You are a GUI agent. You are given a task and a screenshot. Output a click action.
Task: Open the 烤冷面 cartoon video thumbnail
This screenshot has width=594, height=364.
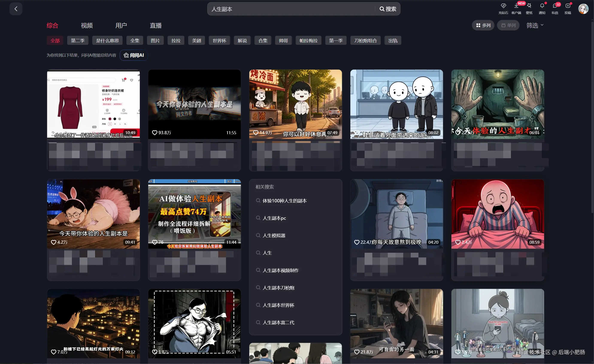point(295,104)
